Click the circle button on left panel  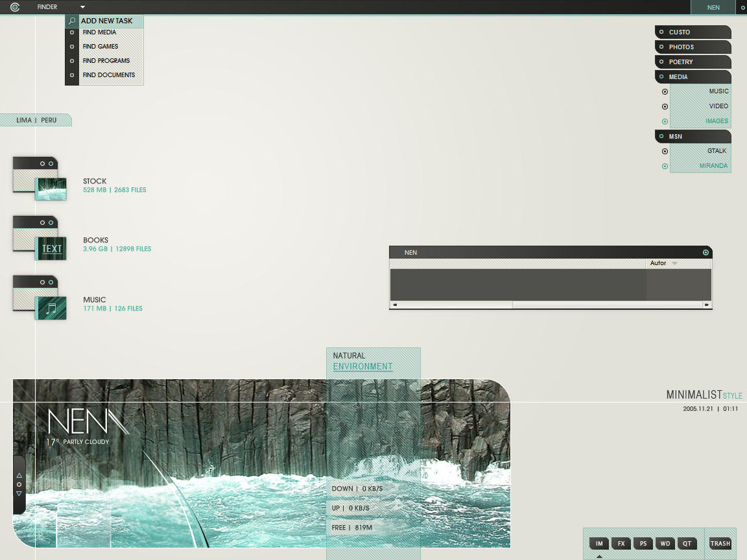pos(19,484)
